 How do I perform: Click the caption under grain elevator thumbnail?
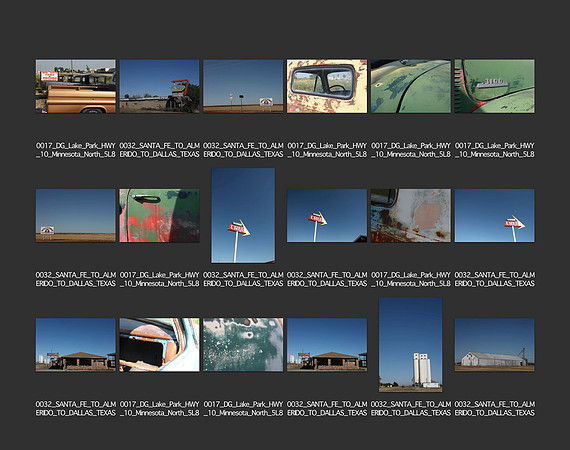click(x=411, y=409)
